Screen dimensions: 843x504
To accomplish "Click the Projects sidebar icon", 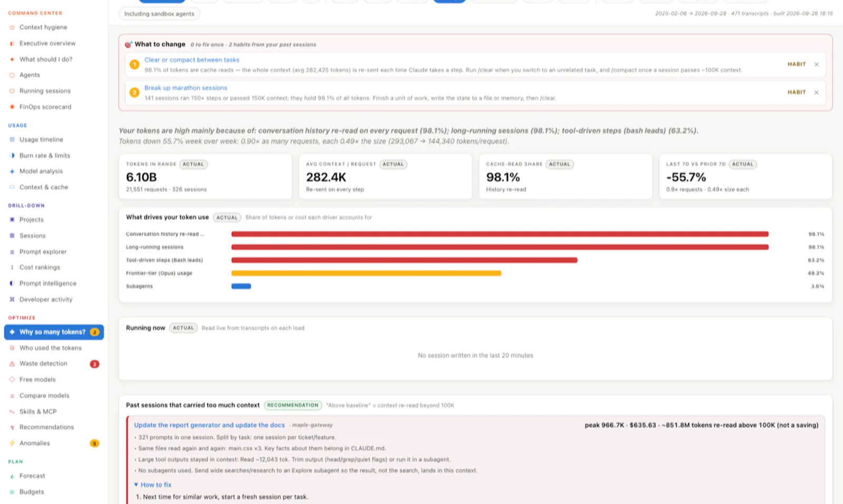I will click(x=12, y=220).
